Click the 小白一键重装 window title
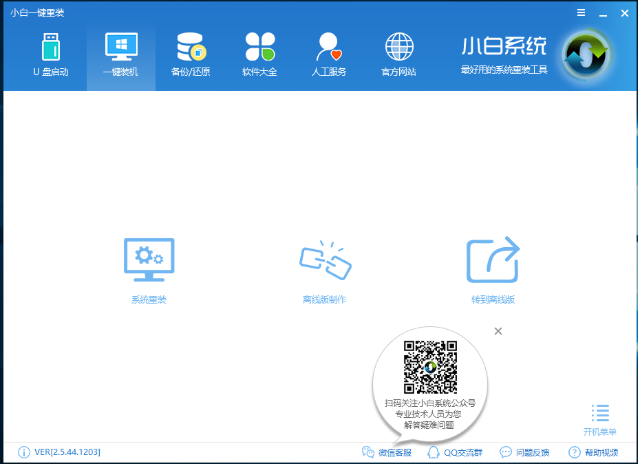 point(37,13)
